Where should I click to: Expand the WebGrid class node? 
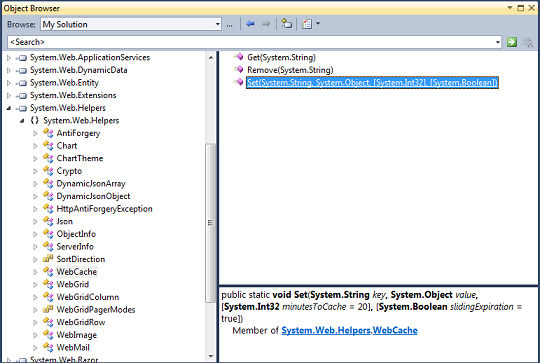[x=35, y=285]
